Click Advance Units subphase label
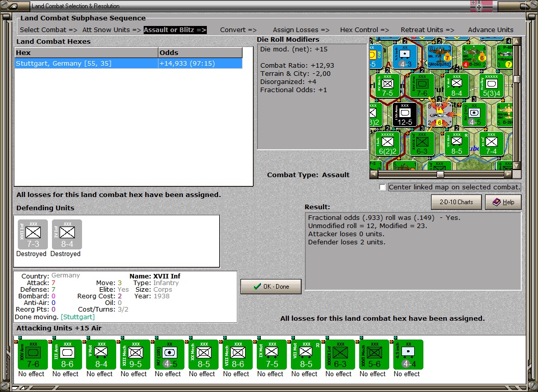This screenshot has width=538, height=392. point(491,30)
